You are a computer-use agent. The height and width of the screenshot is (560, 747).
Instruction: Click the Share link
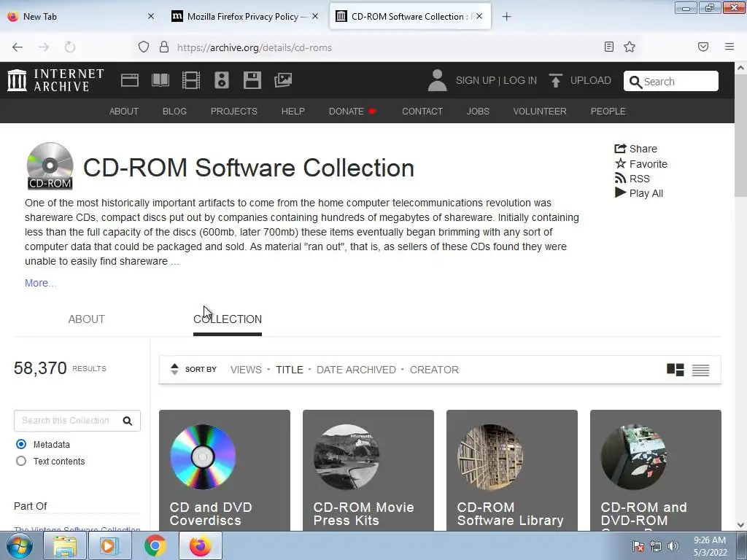635,149
